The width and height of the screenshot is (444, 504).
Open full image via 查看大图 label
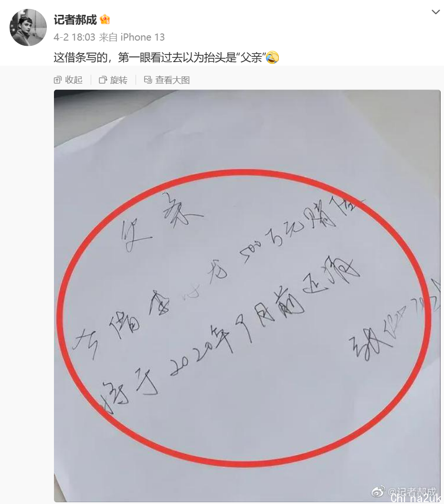tap(172, 80)
